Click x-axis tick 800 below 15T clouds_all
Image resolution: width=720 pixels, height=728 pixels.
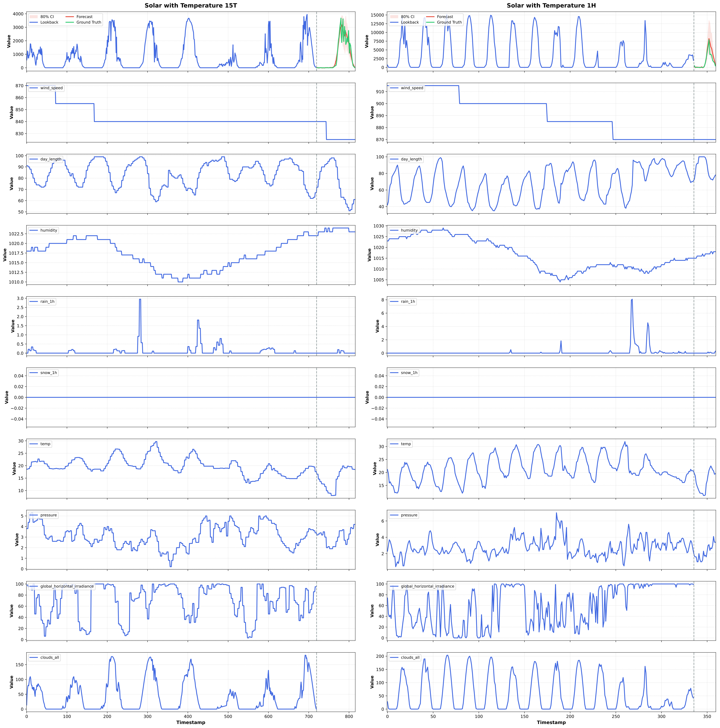tap(349, 716)
